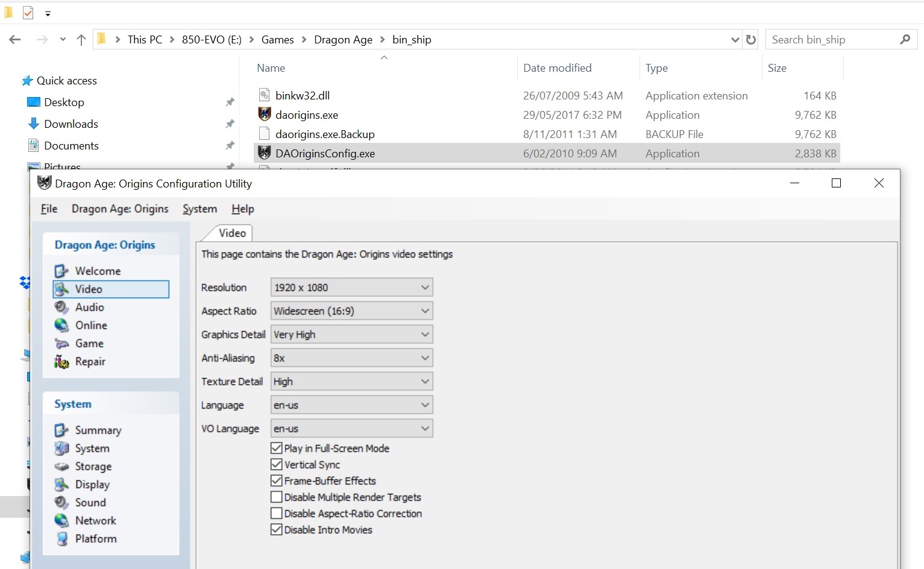This screenshot has height=569, width=924.
Task: Select the Video tab
Action: coord(232,233)
